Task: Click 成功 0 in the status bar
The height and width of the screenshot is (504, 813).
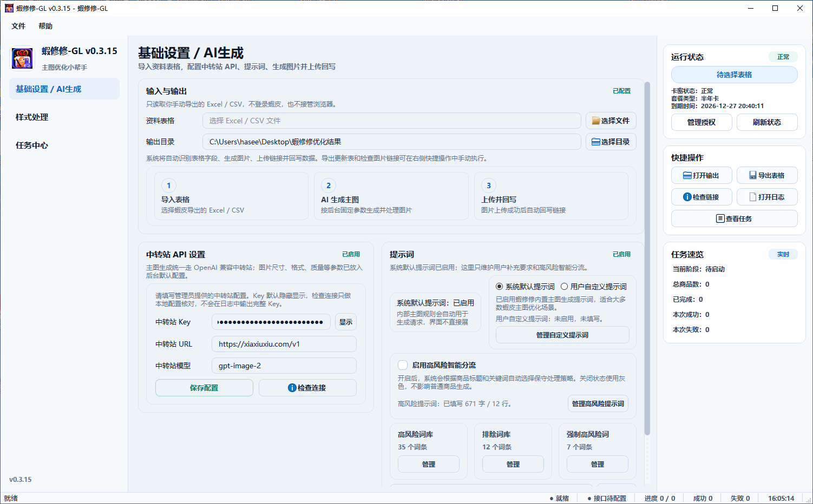Action: point(703,499)
